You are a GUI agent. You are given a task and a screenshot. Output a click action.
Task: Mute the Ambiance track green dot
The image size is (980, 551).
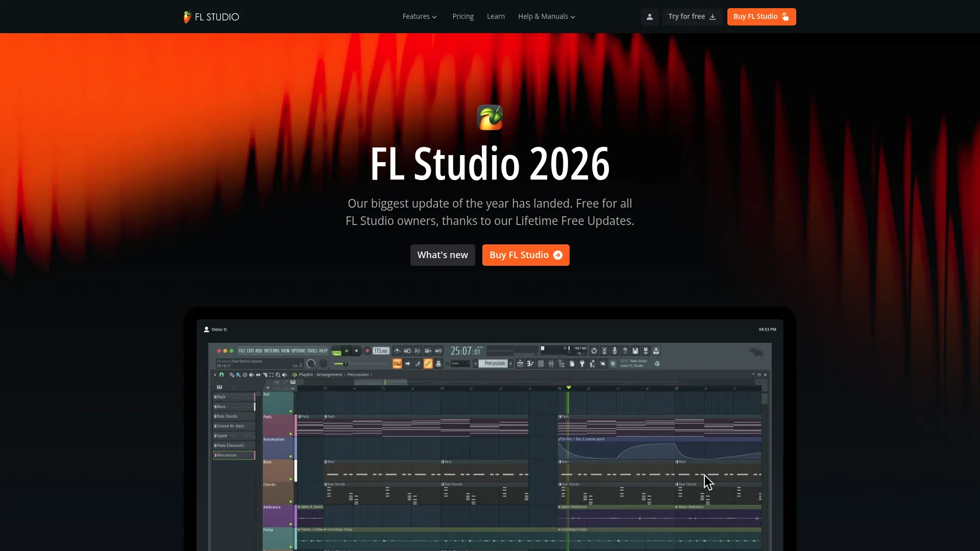[x=291, y=524]
